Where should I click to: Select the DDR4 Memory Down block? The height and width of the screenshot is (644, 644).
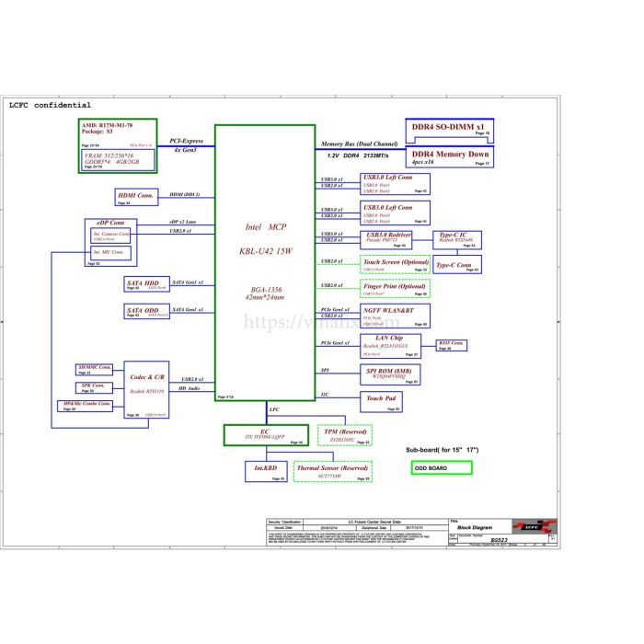coord(450,157)
